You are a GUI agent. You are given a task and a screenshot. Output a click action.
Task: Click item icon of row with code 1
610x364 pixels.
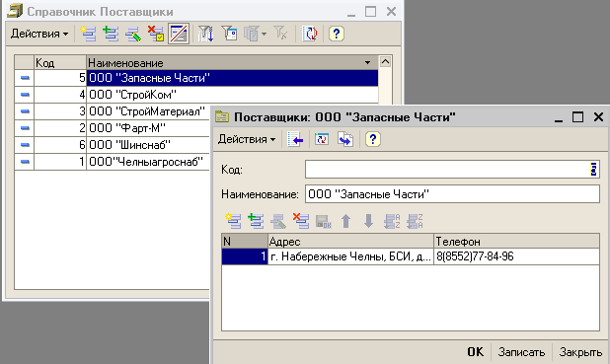click(25, 162)
